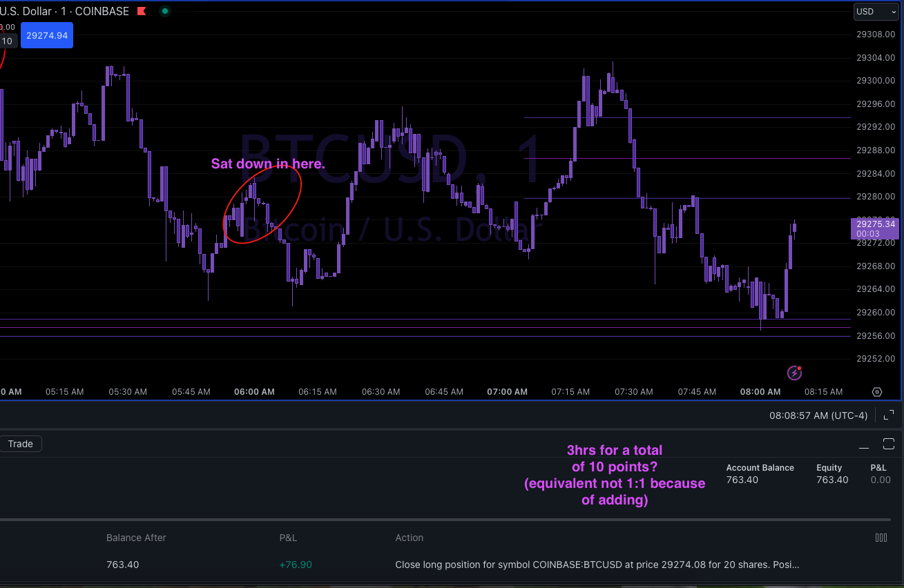Viewport: 904px width, 588px height.
Task: Click the green market status dot
Action: pos(164,12)
